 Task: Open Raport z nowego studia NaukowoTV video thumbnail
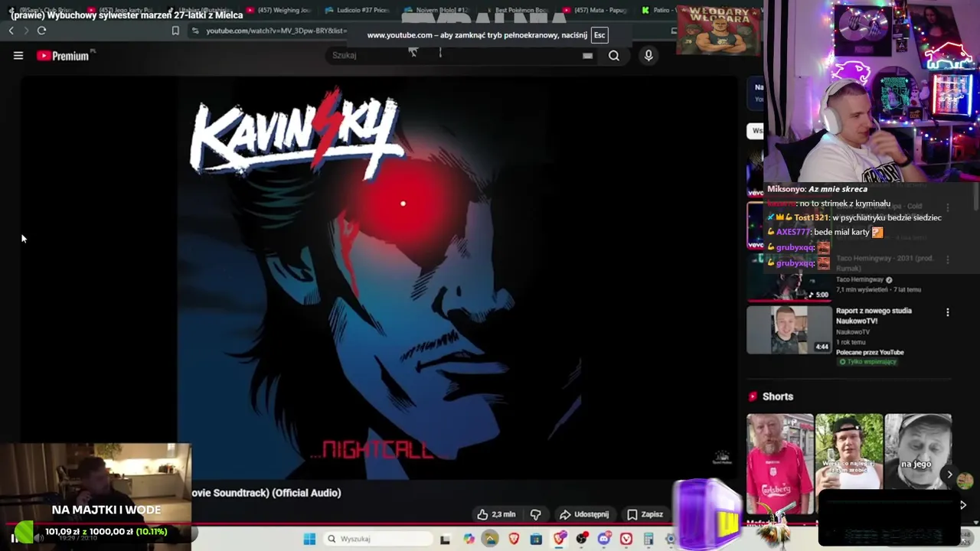click(x=789, y=330)
